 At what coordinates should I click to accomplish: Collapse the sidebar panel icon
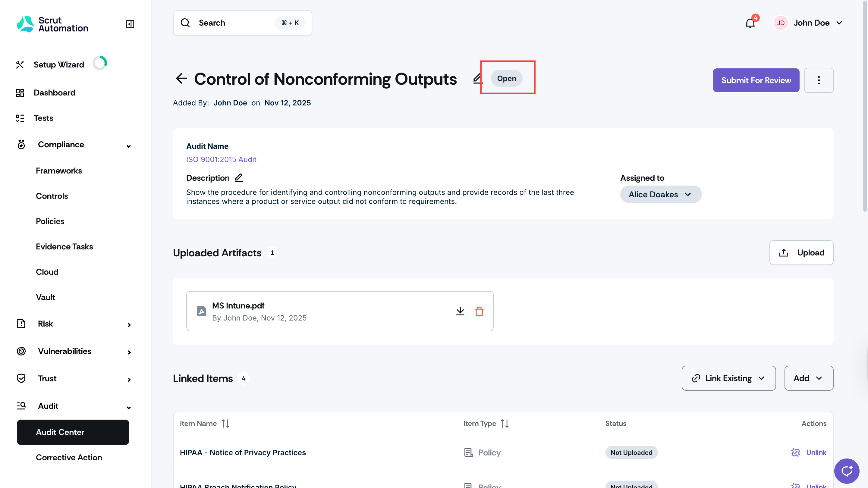(x=130, y=24)
